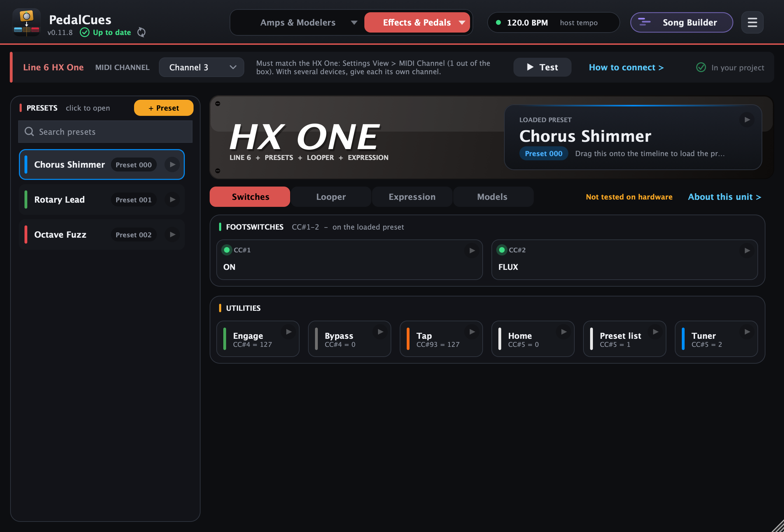Click the search magnifier icon
Image resolution: width=784 pixels, height=532 pixels.
tap(29, 132)
